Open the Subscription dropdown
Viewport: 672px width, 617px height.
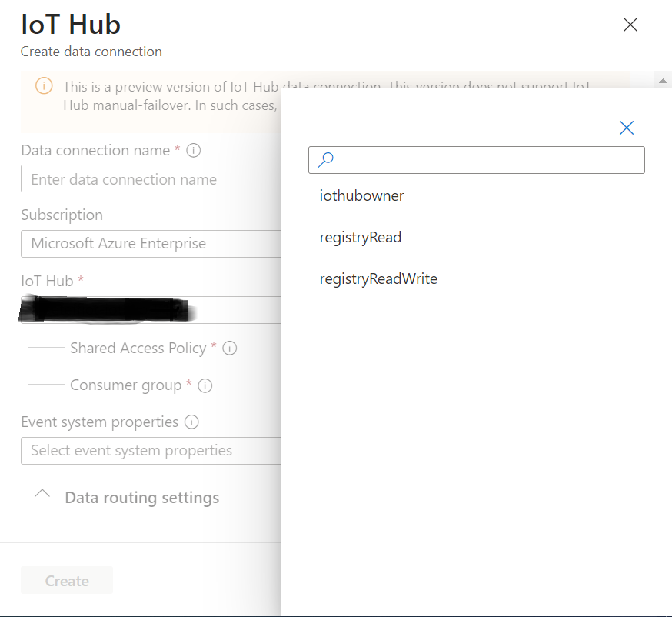[151, 244]
